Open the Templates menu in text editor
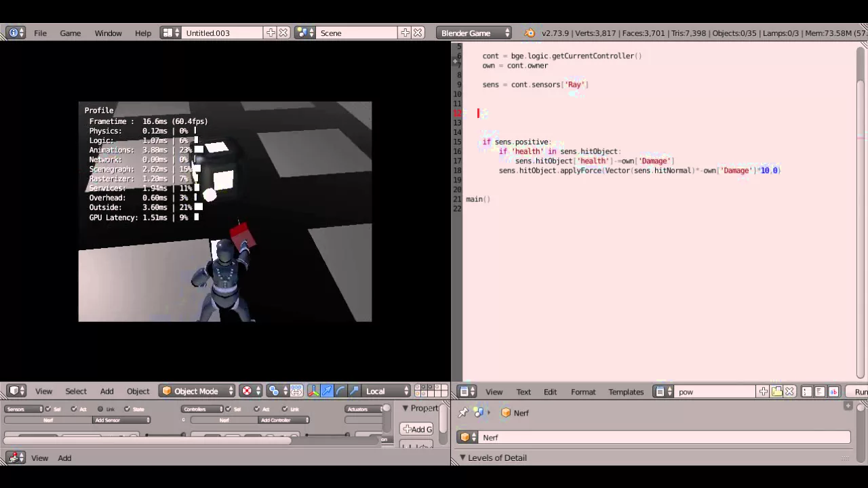The width and height of the screenshot is (868, 488). 626,392
